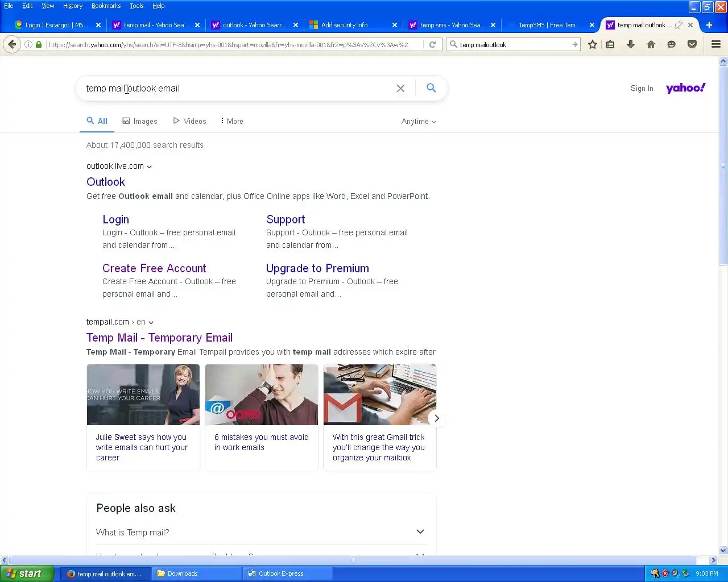Select the All search results tab
728x582 pixels.
coord(97,121)
